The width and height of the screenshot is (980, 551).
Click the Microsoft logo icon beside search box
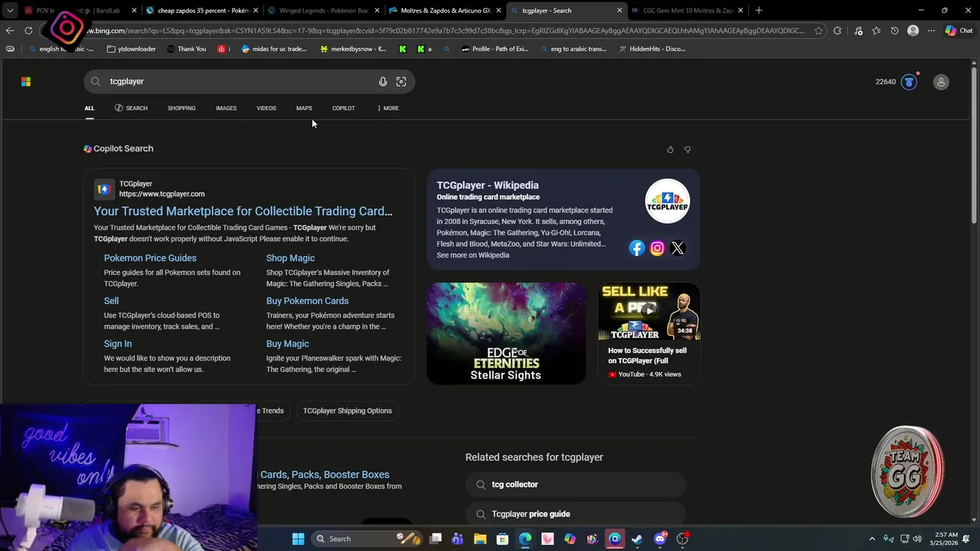coord(26,81)
